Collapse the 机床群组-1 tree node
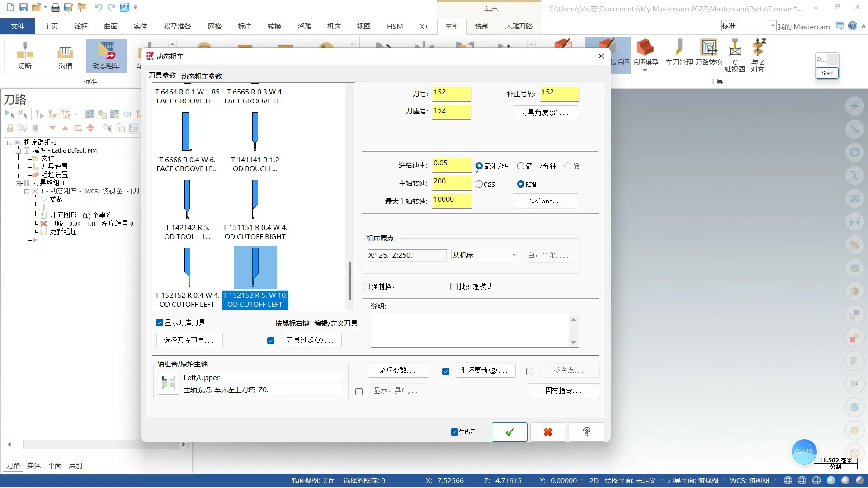This screenshot has width=868, height=488. point(9,142)
